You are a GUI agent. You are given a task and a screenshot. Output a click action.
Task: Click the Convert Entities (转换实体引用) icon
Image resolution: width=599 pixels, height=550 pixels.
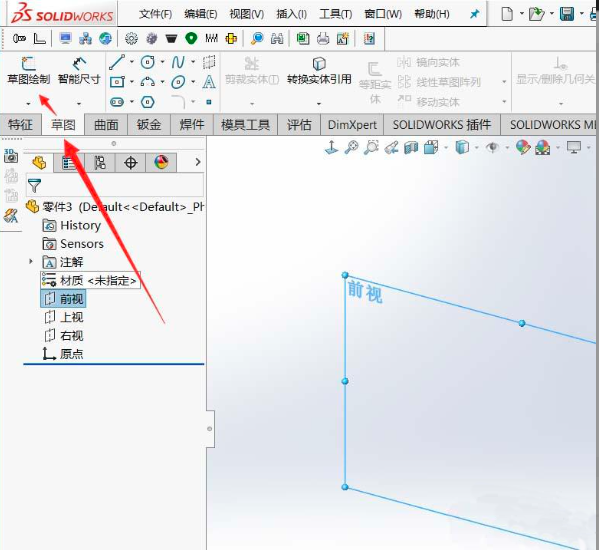point(319,63)
